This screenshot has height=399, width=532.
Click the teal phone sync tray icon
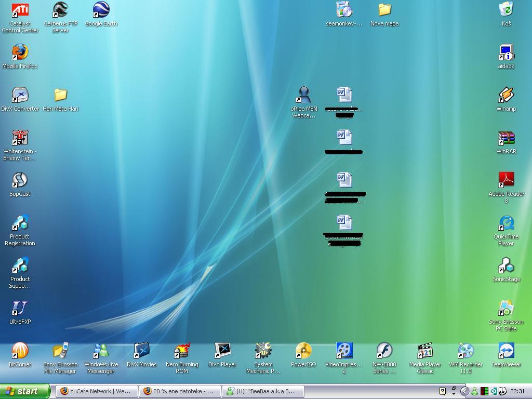tap(494, 392)
